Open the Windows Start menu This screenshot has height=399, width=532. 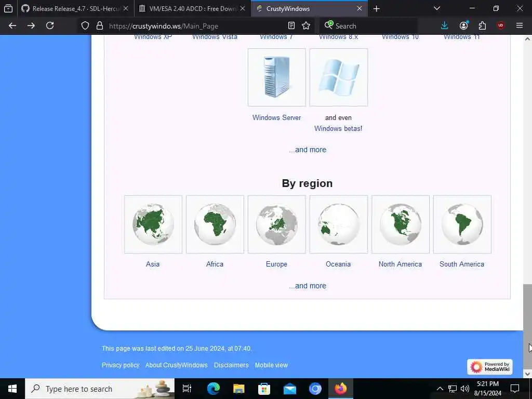click(12, 389)
